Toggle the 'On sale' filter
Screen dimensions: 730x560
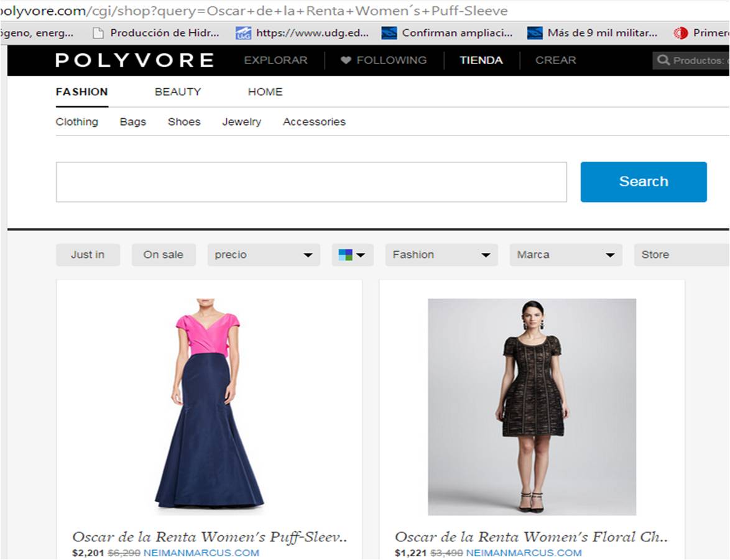coord(164,255)
